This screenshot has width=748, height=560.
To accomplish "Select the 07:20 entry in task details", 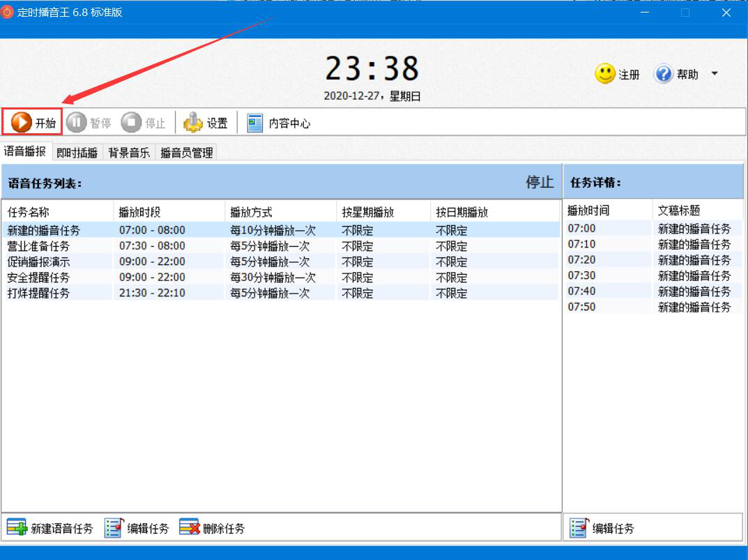I will tap(654, 260).
